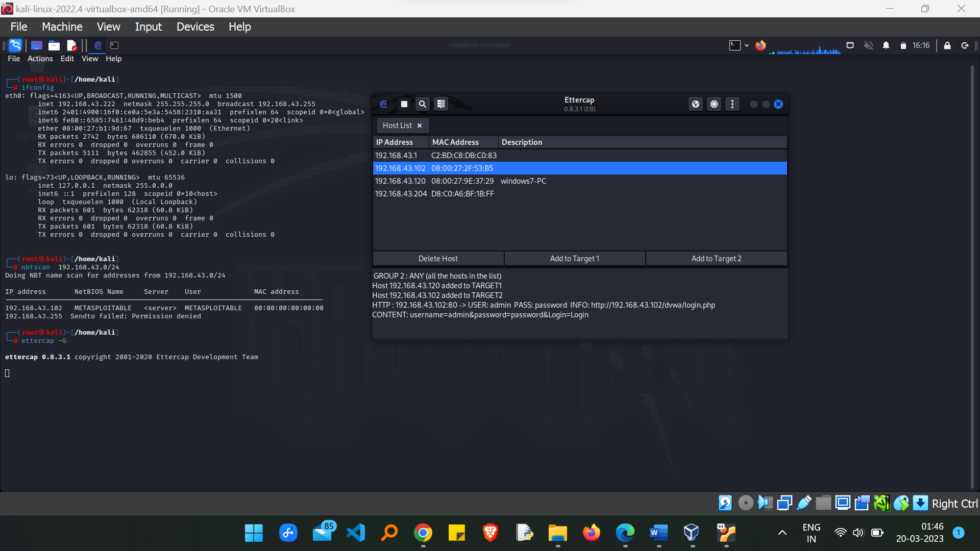Image resolution: width=980 pixels, height=551 pixels.
Task: Open the Ettercap three-dot menu
Action: pyautogui.click(x=732, y=104)
